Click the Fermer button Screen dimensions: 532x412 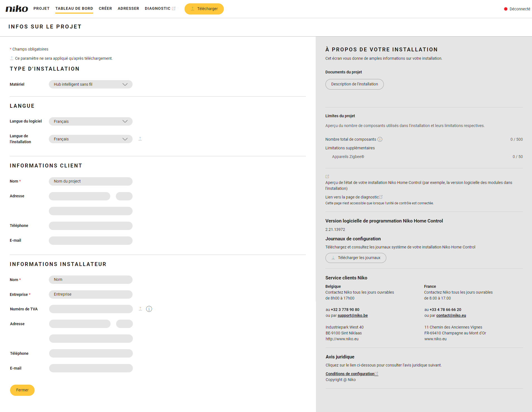tap(22, 390)
